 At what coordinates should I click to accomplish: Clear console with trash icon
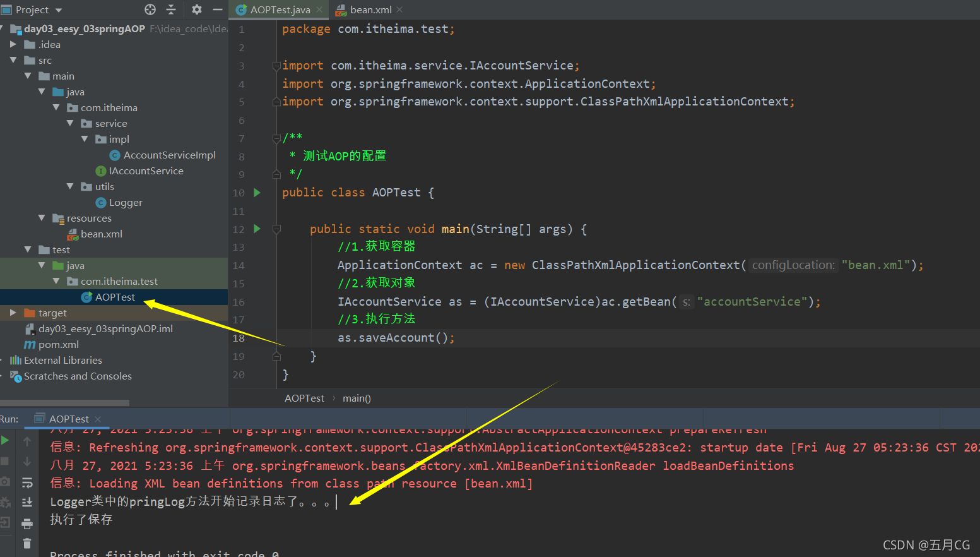coord(27,543)
